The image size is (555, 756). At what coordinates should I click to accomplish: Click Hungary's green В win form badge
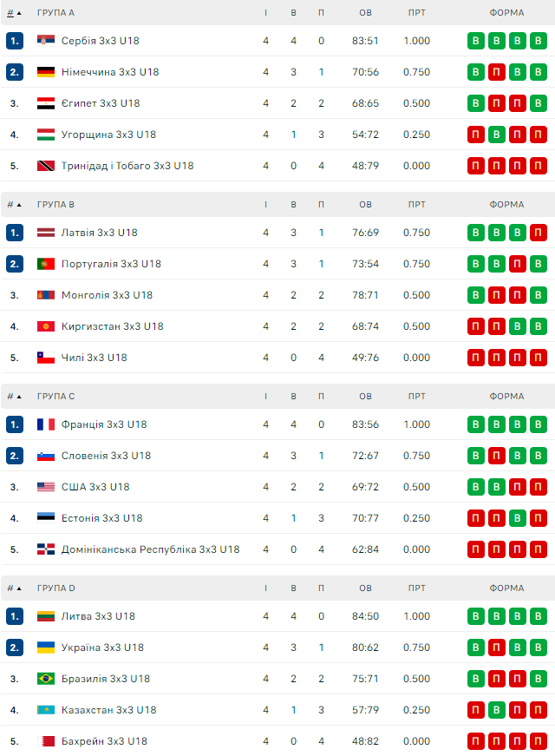[x=497, y=135]
